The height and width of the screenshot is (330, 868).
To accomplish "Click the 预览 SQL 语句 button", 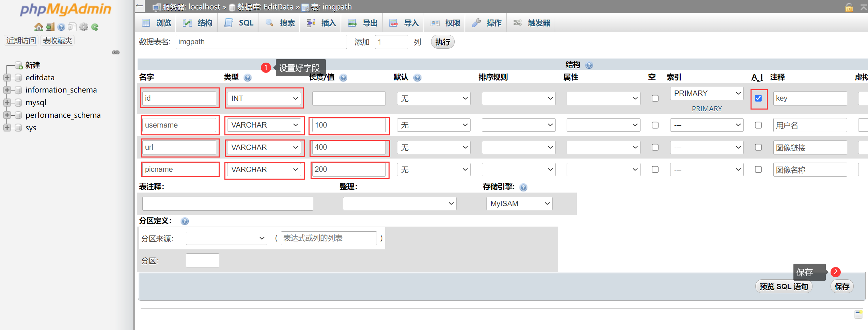I will tap(784, 286).
